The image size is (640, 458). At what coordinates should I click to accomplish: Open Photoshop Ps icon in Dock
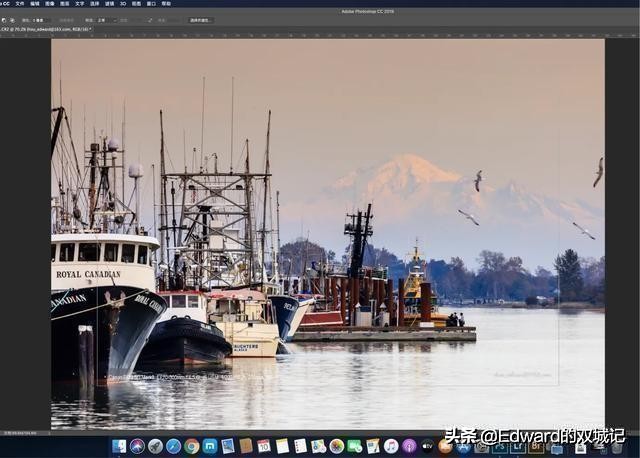coord(500,446)
